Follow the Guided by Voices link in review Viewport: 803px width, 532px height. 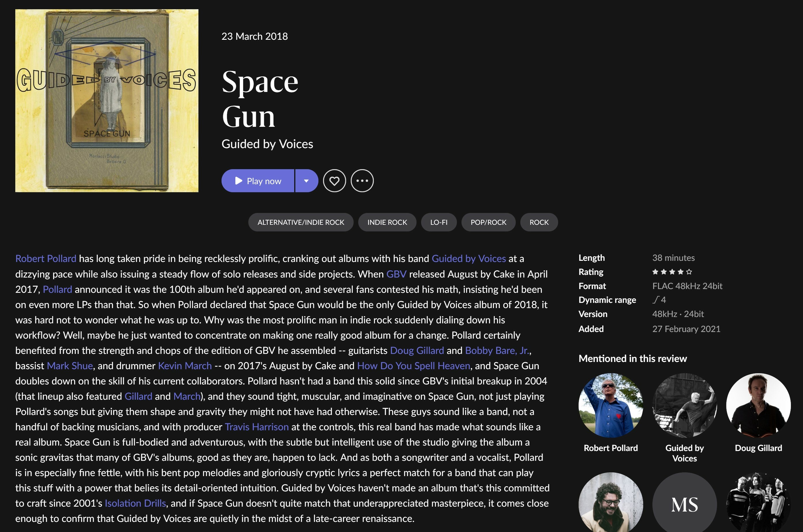468,259
